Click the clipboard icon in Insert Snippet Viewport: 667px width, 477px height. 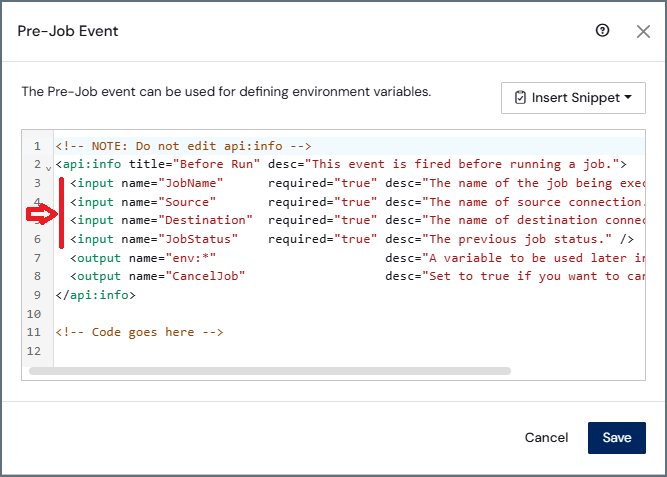click(520, 97)
